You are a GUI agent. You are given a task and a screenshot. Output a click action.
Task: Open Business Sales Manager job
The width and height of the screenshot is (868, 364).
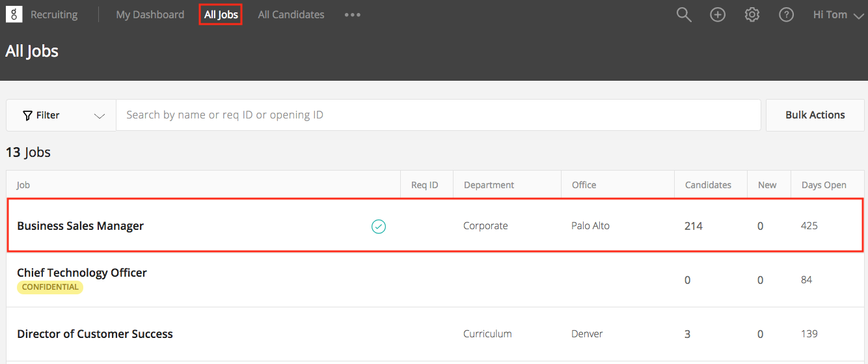pos(80,226)
